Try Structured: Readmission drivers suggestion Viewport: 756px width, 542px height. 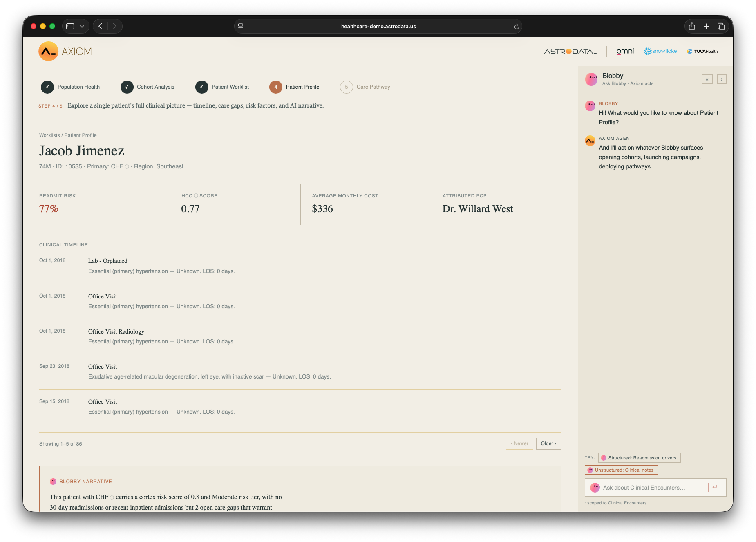click(x=639, y=458)
